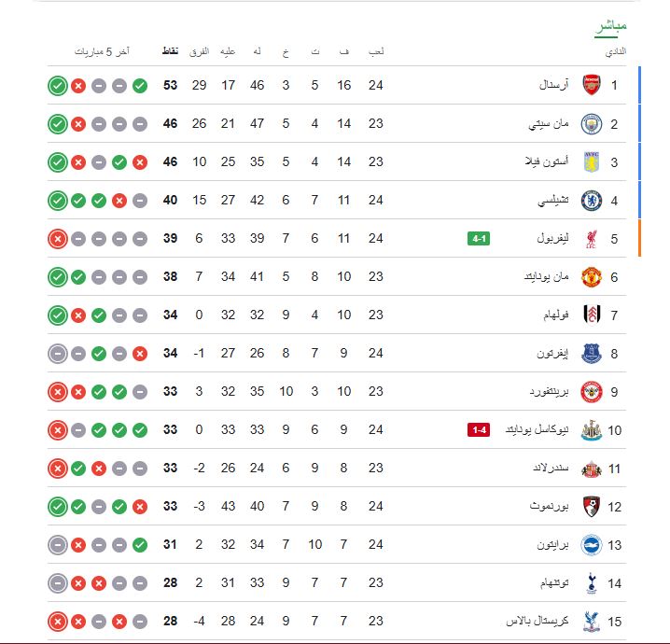Click the Everton club crest
The height and width of the screenshot is (644, 670).
click(591, 354)
